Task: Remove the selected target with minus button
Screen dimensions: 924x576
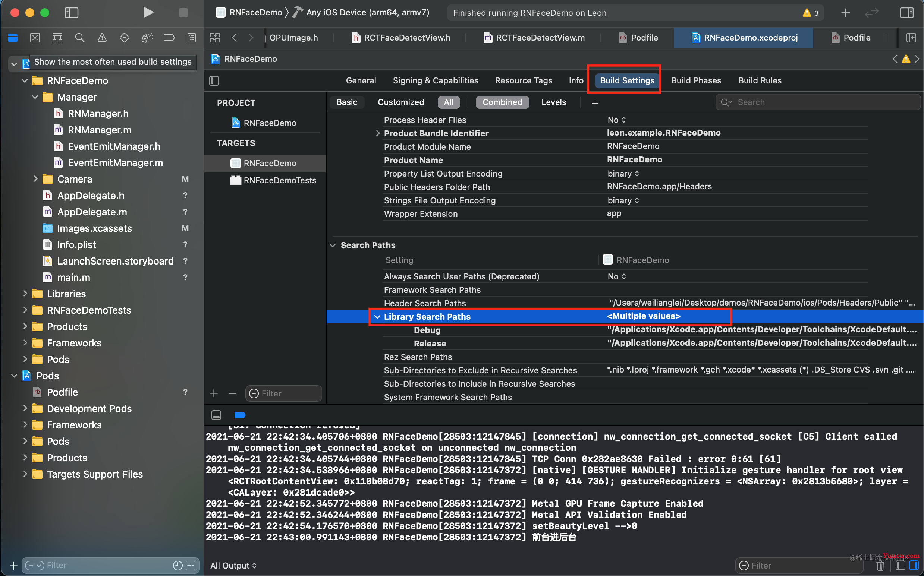Action: click(232, 393)
